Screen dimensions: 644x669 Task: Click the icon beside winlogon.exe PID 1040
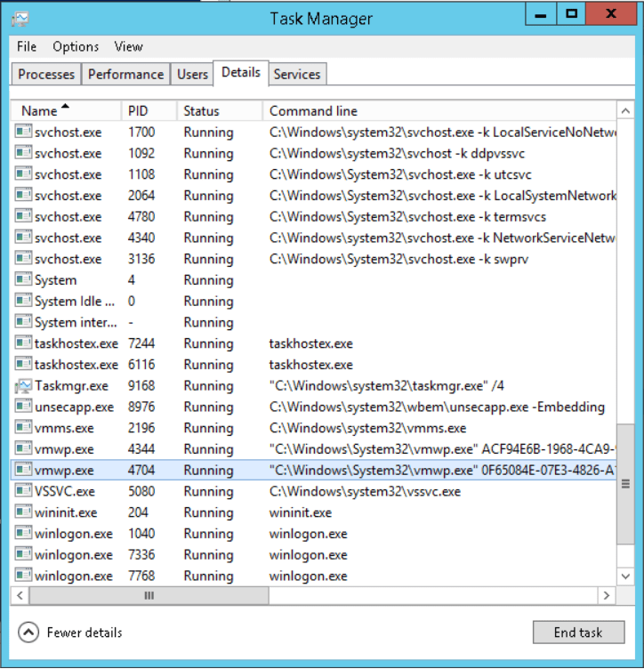(23, 533)
